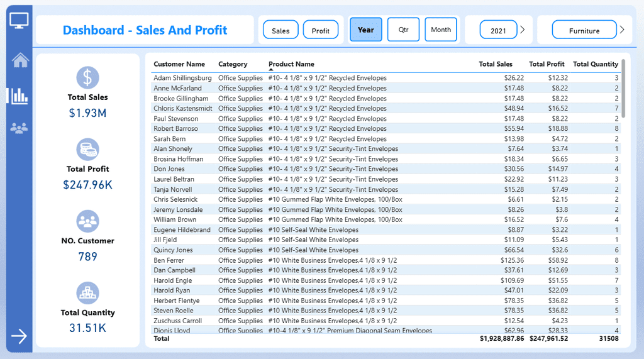Viewport: 644px width, 359px height.
Task: Sort by the Total Sales column header
Action: click(x=495, y=64)
